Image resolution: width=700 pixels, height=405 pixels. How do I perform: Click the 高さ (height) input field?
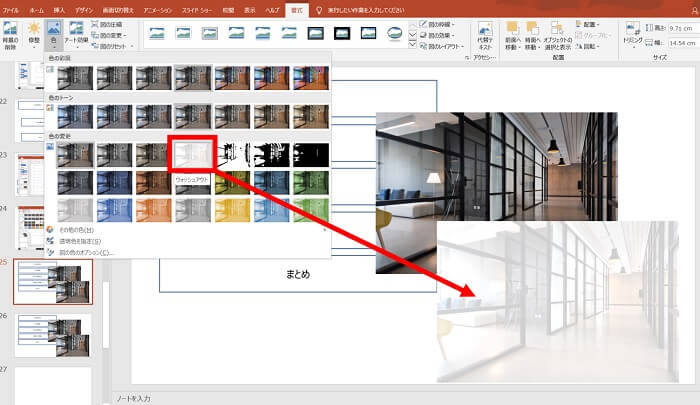pyautogui.click(x=678, y=28)
